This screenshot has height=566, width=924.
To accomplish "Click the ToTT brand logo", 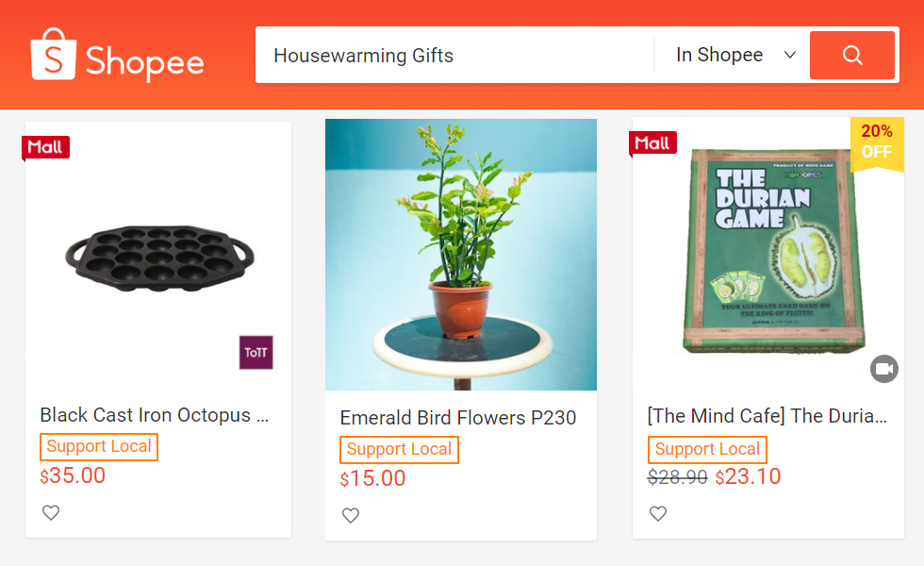I will tap(256, 352).
